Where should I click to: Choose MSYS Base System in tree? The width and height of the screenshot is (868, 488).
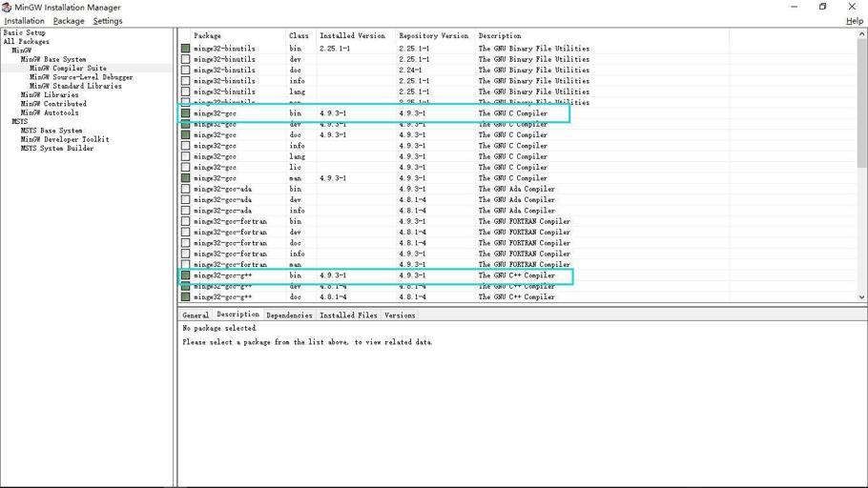[x=51, y=131]
